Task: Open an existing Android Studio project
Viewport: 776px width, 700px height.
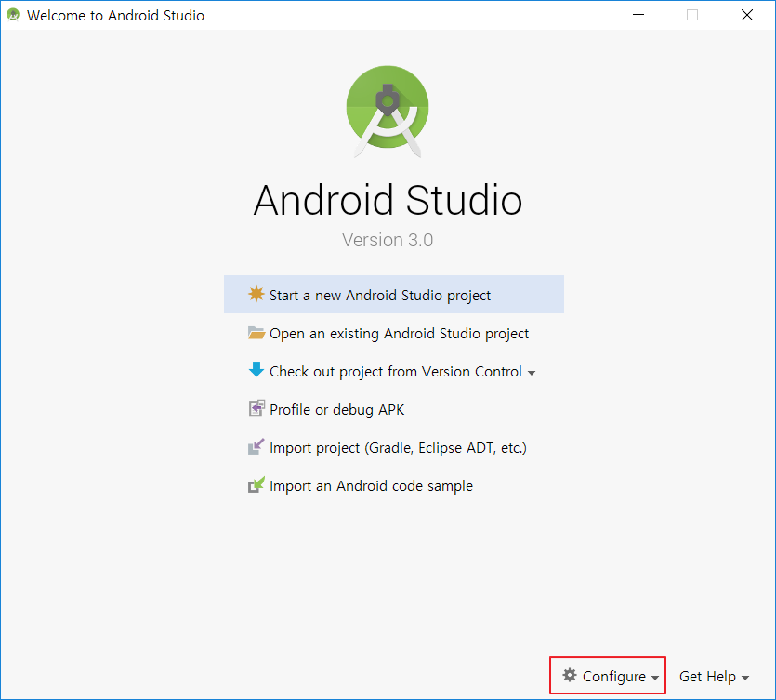Action: click(x=394, y=333)
